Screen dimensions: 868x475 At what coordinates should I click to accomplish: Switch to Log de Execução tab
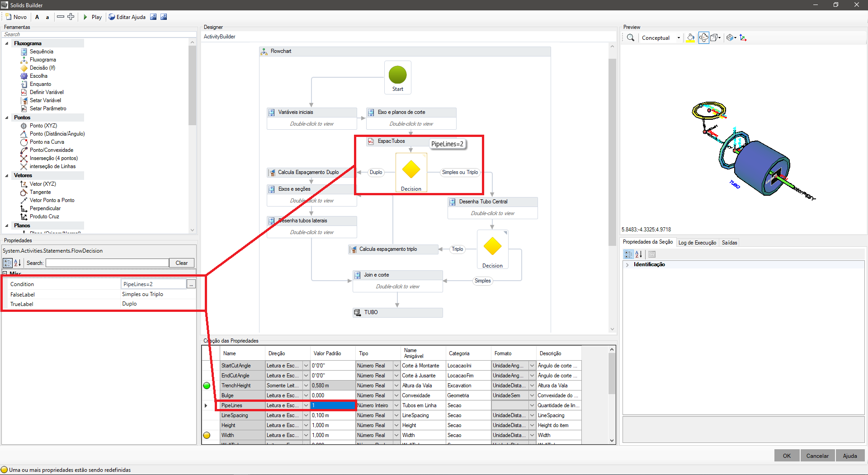pos(697,243)
